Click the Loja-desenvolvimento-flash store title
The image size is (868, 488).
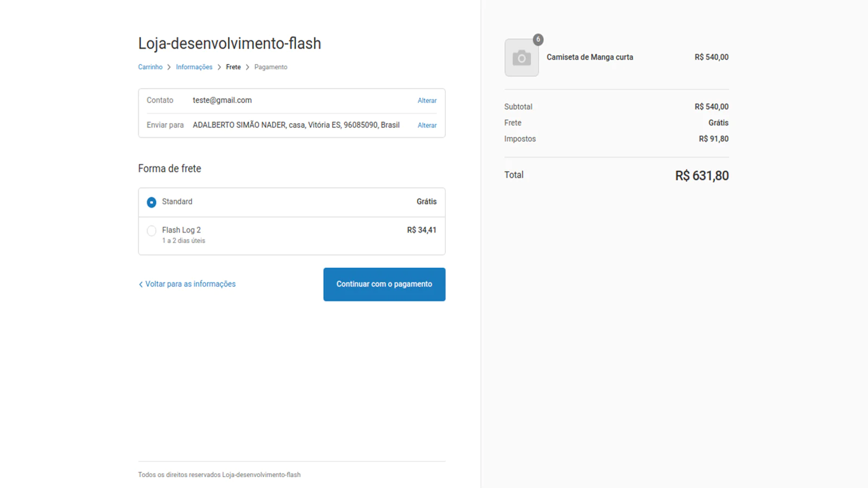click(229, 43)
